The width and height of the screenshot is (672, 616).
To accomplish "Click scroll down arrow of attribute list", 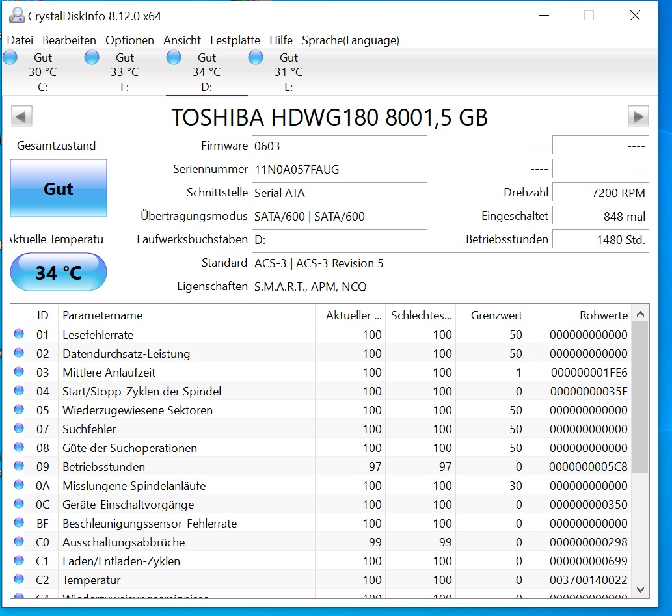I will pos(640,589).
